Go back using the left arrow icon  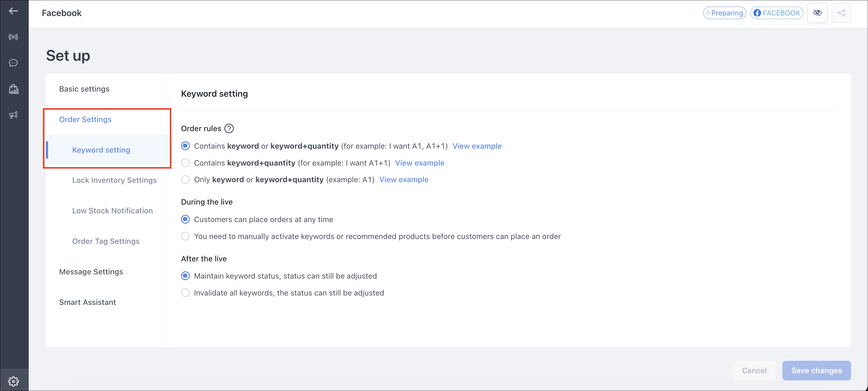coord(14,11)
